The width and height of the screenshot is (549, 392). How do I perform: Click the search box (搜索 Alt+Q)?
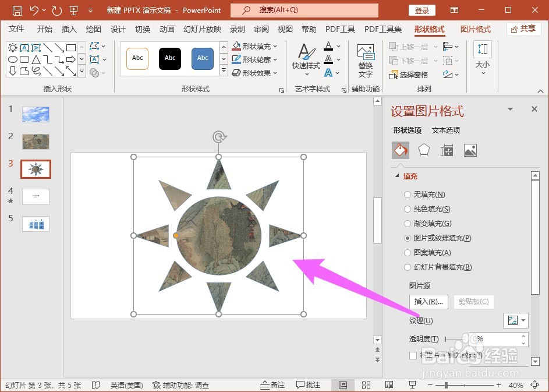(x=304, y=10)
